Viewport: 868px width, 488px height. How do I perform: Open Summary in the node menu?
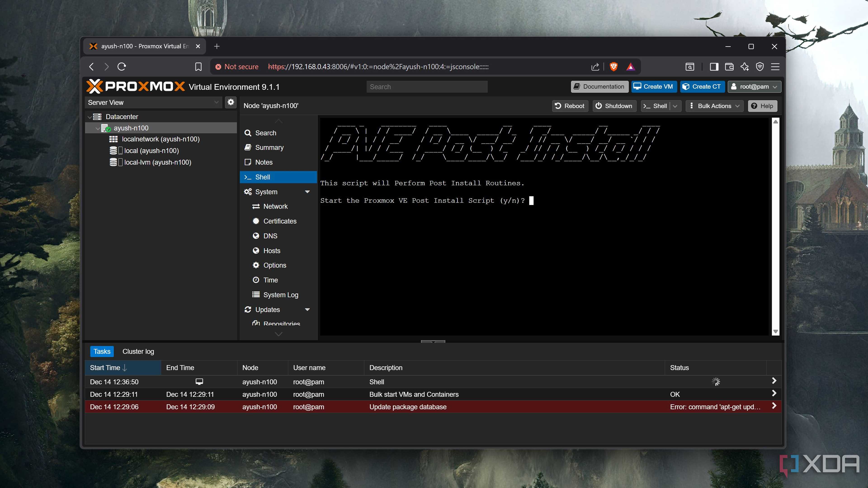(x=278, y=148)
